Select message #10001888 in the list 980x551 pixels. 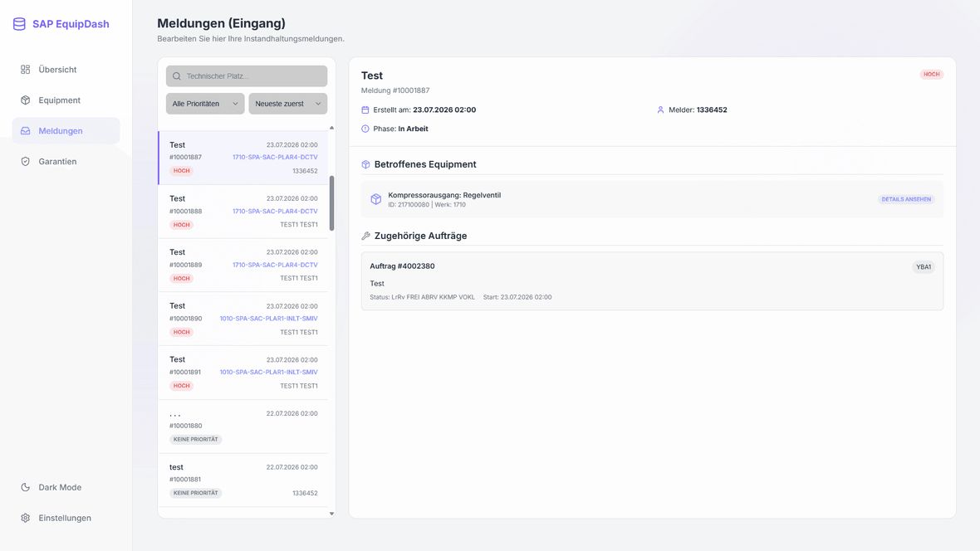pyautogui.click(x=243, y=211)
